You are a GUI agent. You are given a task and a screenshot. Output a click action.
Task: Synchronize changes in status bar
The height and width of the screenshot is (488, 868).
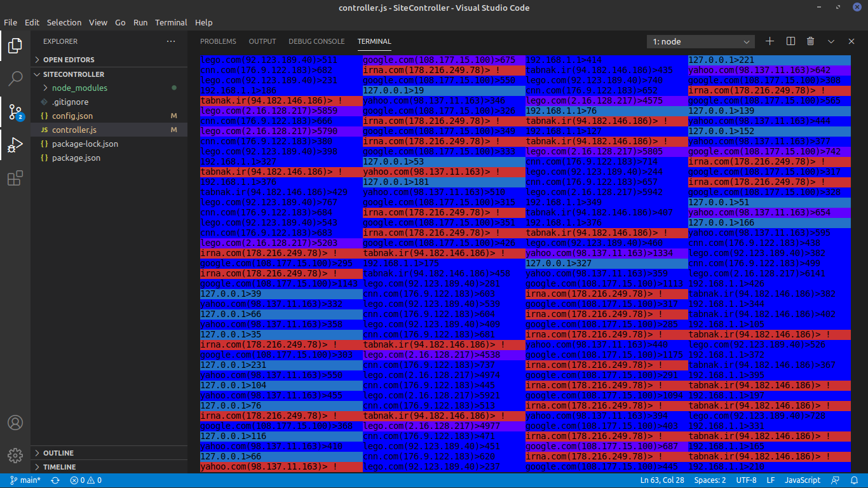tap(55, 480)
